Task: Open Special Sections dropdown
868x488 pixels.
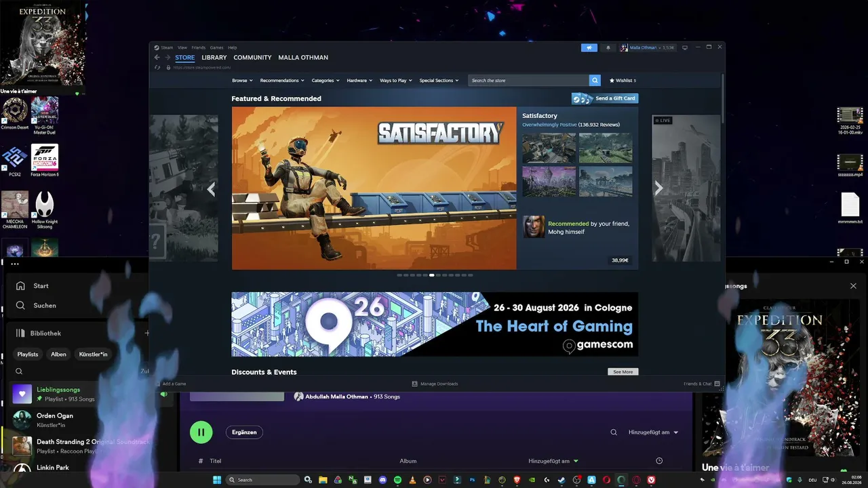Action: pyautogui.click(x=439, y=81)
